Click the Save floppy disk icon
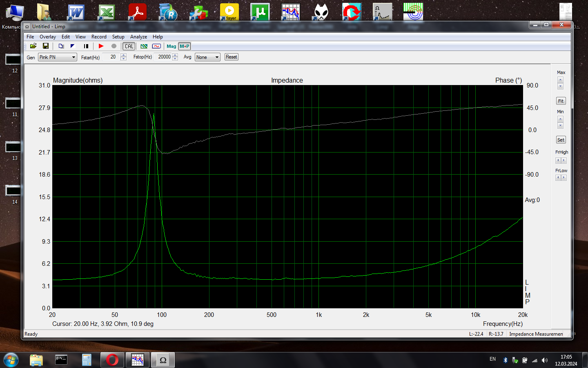588x368 pixels. point(46,46)
